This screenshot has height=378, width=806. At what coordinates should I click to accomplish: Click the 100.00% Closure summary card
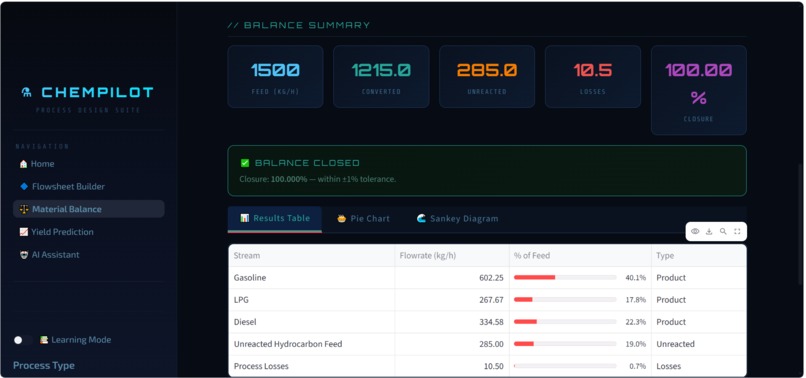coord(699,90)
